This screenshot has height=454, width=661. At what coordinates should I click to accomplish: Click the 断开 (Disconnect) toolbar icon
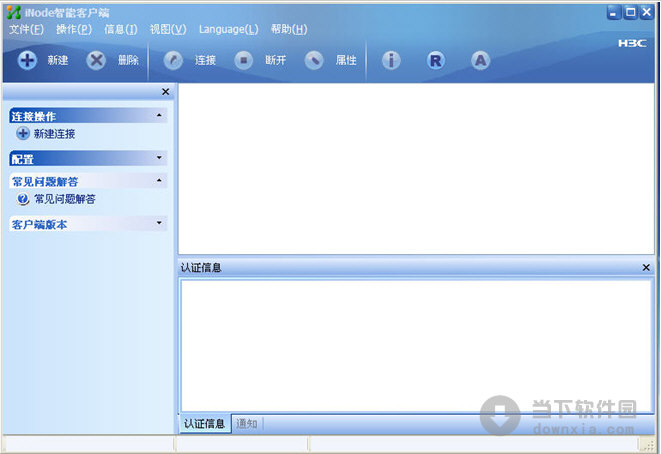click(244, 61)
